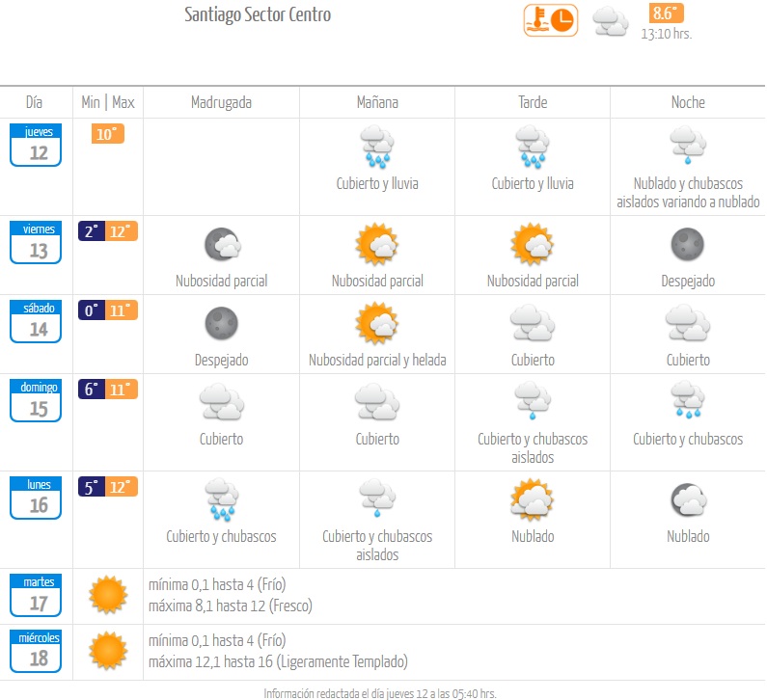Click the Santiago Sector Centro title
The width and height of the screenshot is (767, 700).
258,14
